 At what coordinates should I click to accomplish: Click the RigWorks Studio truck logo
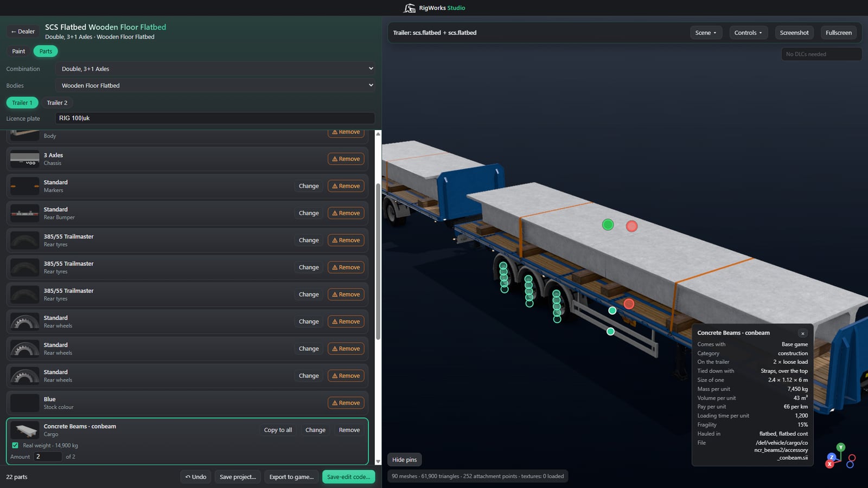click(410, 8)
